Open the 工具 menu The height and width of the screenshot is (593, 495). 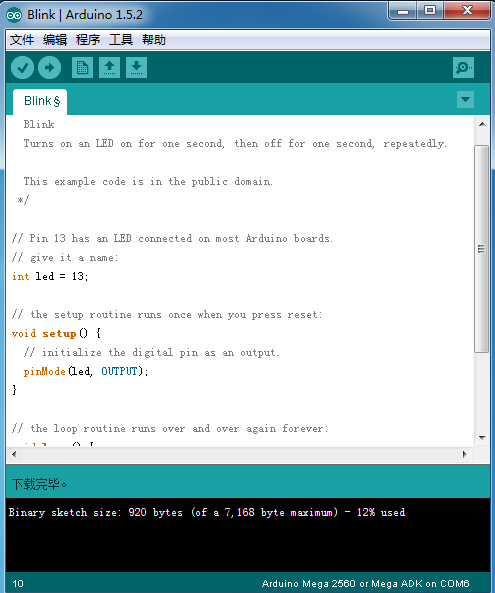pyautogui.click(x=121, y=39)
